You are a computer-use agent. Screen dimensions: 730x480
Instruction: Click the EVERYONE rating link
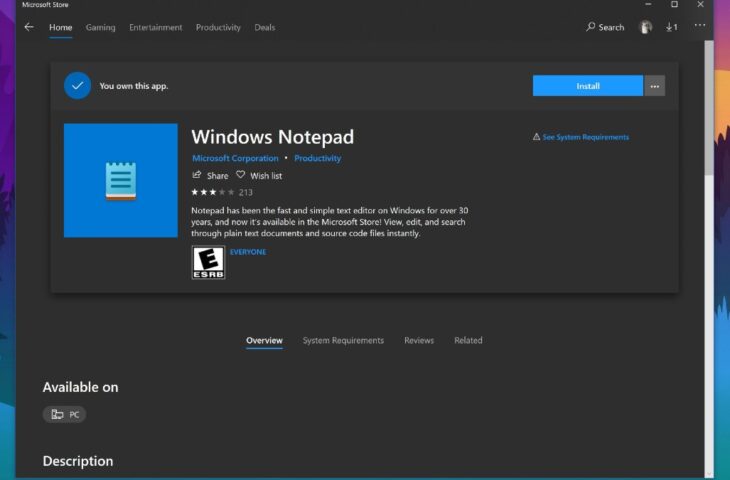(x=248, y=252)
